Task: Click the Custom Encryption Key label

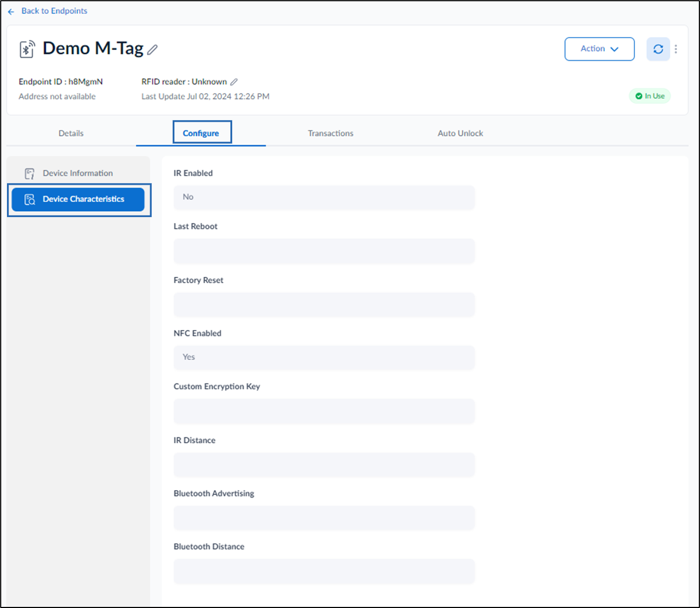Action: click(x=217, y=387)
